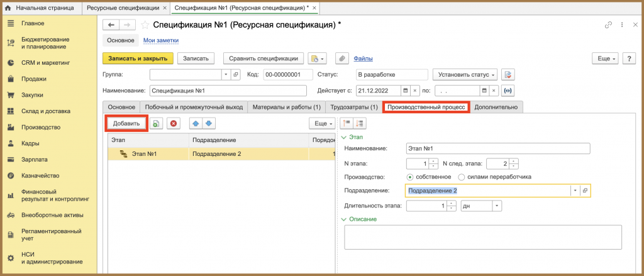This screenshot has width=644, height=276.
Task: Increase N след. этапа stepper
Action: point(514,162)
